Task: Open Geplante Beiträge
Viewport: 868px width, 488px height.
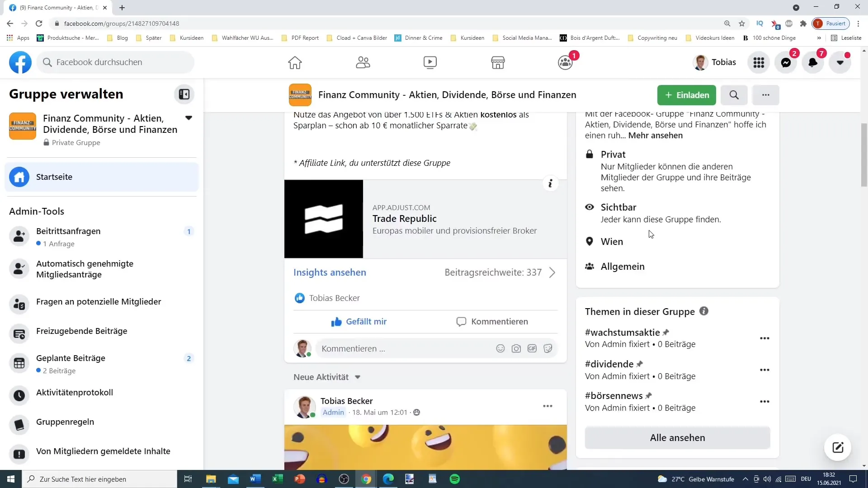Action: [102, 364]
